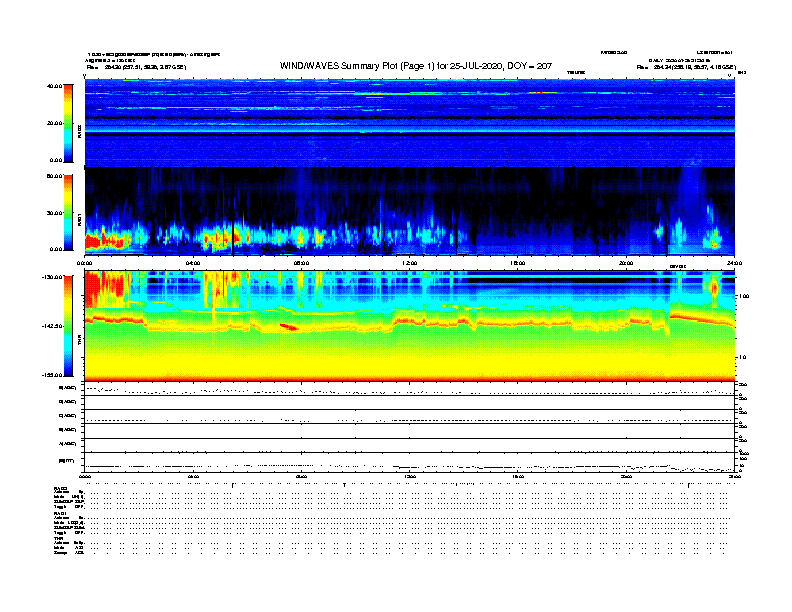Click the RAD1 spectrogram panel
Screen dimensions: 792x612
410,212
